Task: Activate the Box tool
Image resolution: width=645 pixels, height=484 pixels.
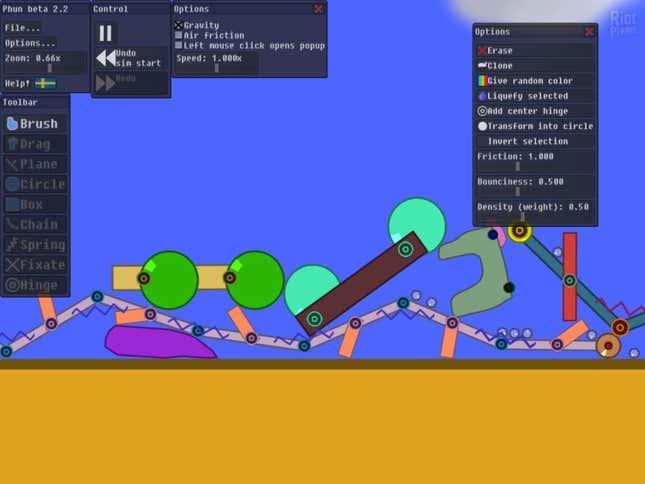Action: point(35,204)
